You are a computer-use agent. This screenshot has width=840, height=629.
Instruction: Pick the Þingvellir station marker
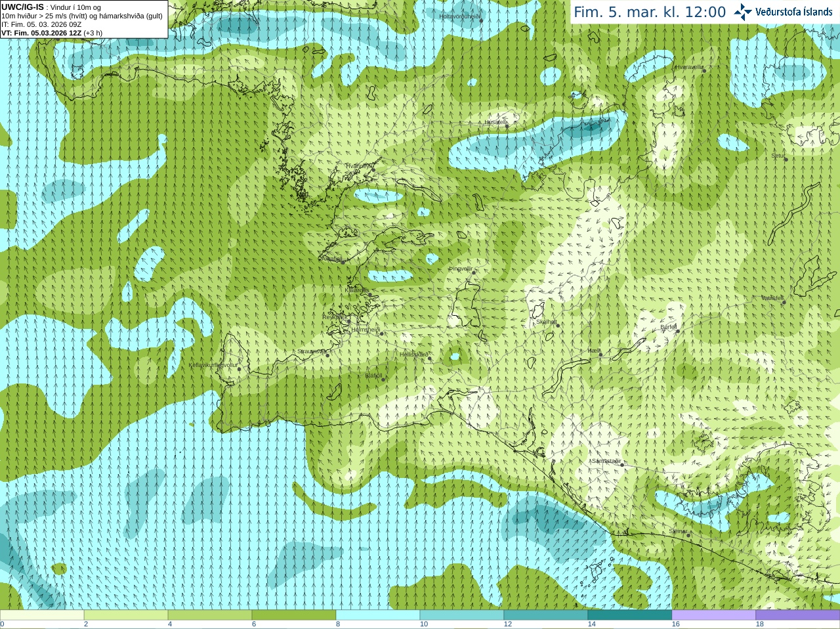coord(473,272)
